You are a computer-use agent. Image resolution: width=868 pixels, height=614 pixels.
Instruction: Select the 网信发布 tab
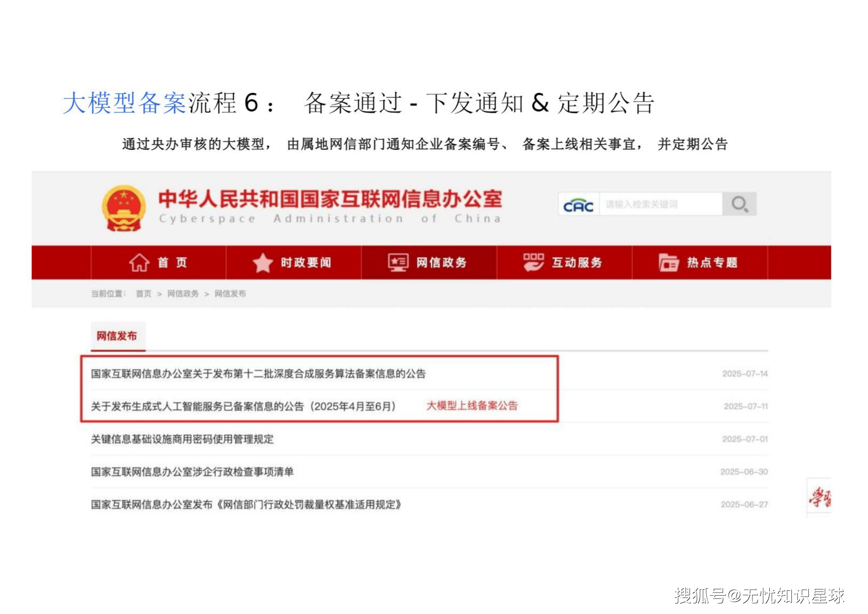tap(117, 336)
